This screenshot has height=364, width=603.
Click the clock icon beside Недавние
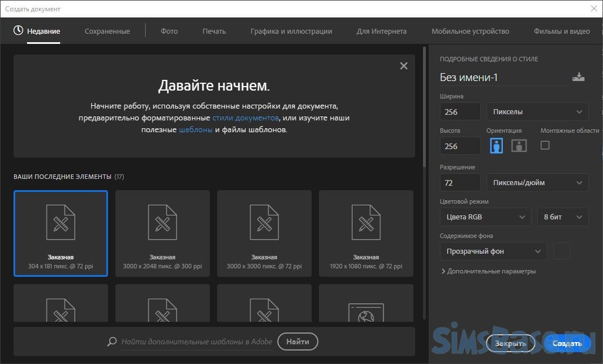(19, 30)
